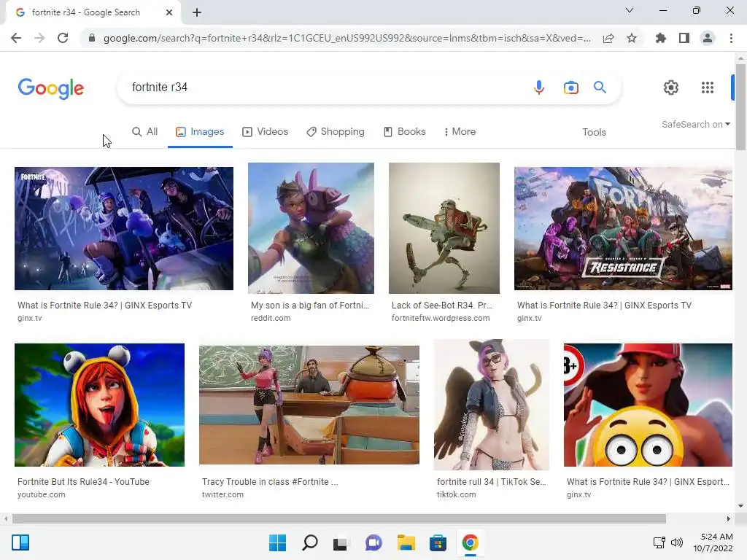The height and width of the screenshot is (560, 747).
Task: Open the network tray icon
Action: click(x=659, y=542)
